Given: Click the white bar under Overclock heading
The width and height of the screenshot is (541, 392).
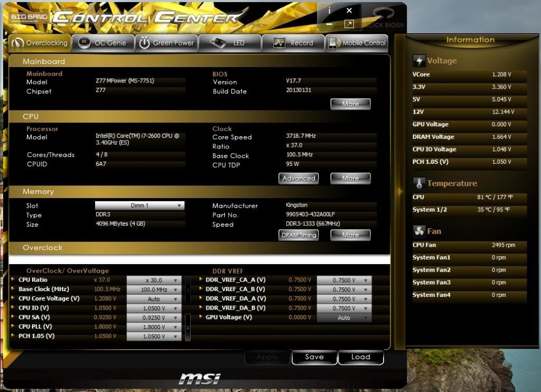Looking at the screenshot, I should (199, 259).
